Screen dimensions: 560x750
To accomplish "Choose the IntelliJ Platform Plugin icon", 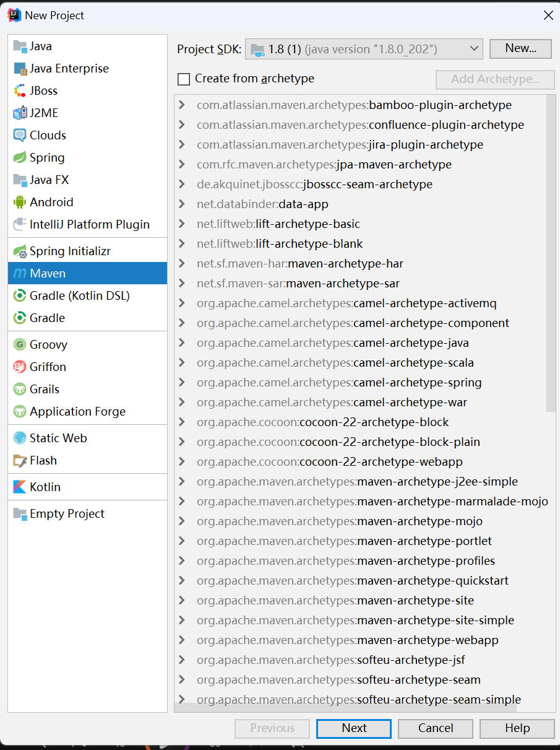I will click(x=20, y=225).
